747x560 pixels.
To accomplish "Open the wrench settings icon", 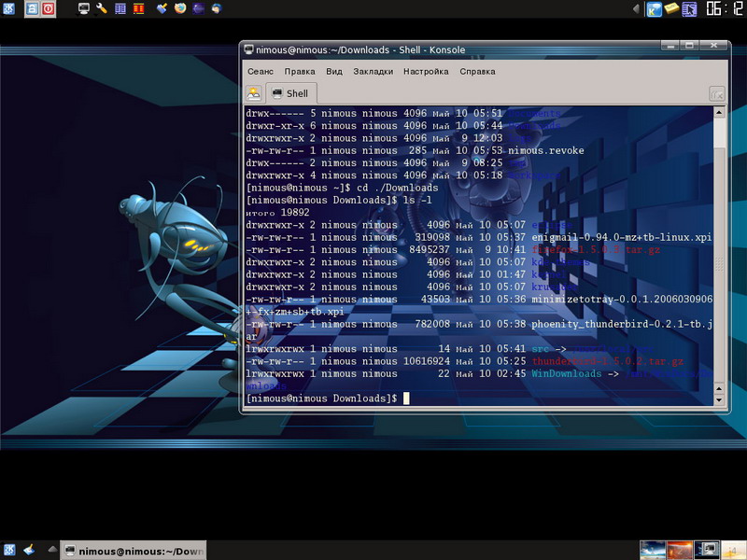I will 102,9.
